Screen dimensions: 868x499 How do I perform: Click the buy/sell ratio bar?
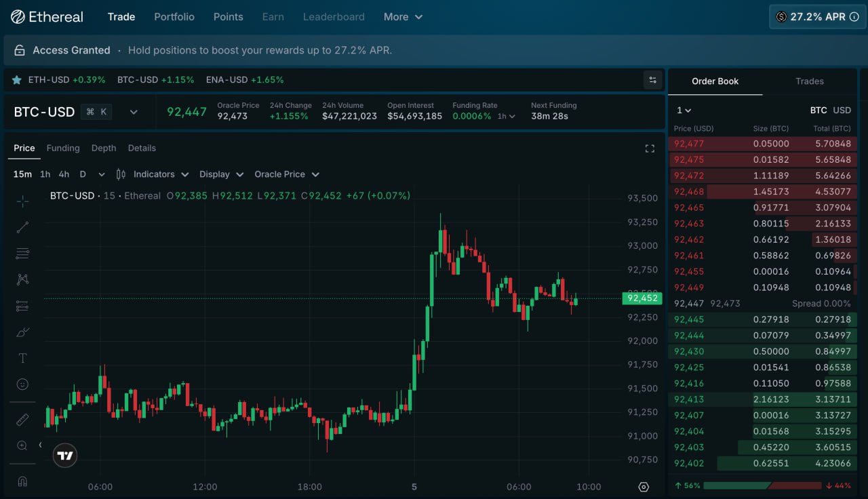point(763,485)
